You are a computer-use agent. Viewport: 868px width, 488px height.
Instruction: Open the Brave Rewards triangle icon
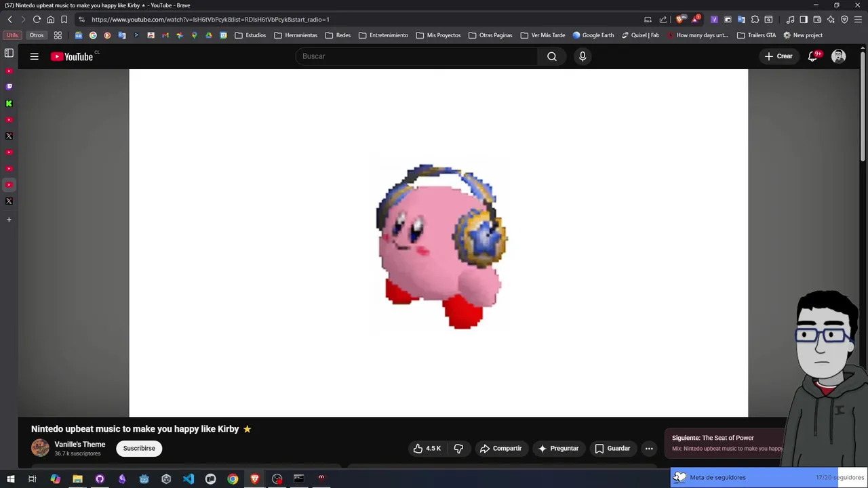pyautogui.click(x=695, y=20)
